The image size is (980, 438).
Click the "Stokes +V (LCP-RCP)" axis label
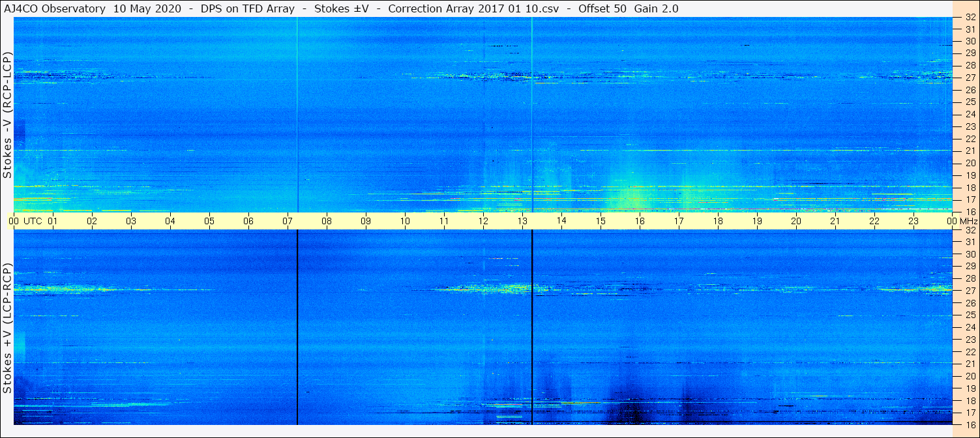click(x=7, y=328)
